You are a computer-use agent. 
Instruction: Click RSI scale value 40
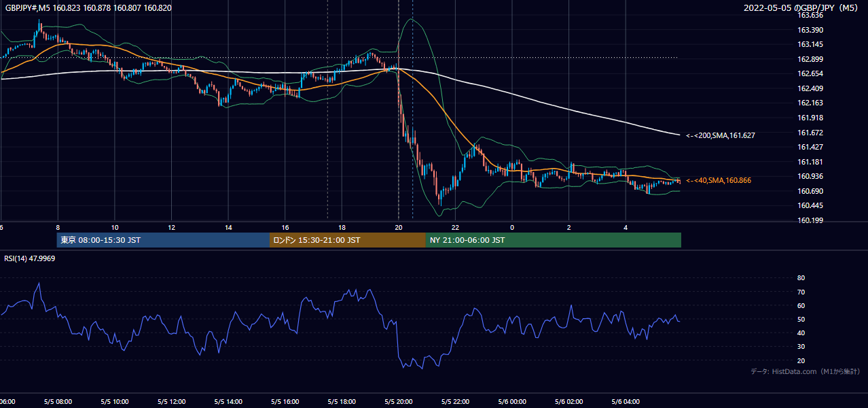[x=801, y=333]
